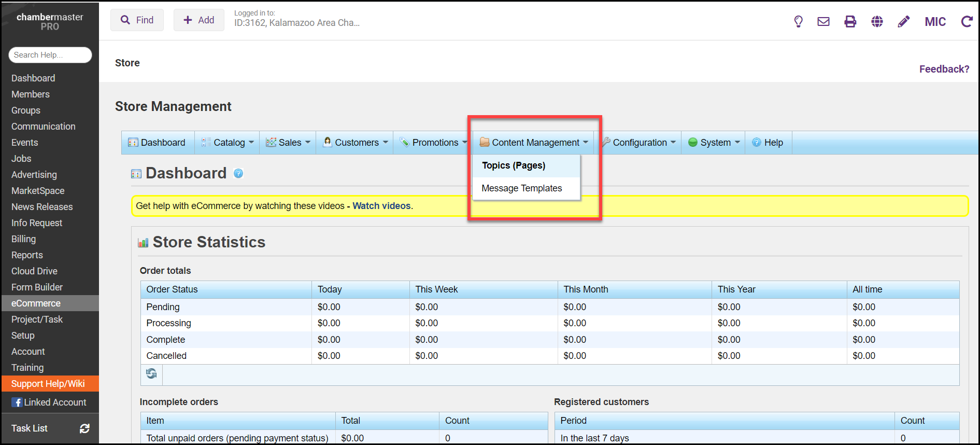
Task: Refresh the Order totals table
Action: pyautogui.click(x=151, y=374)
